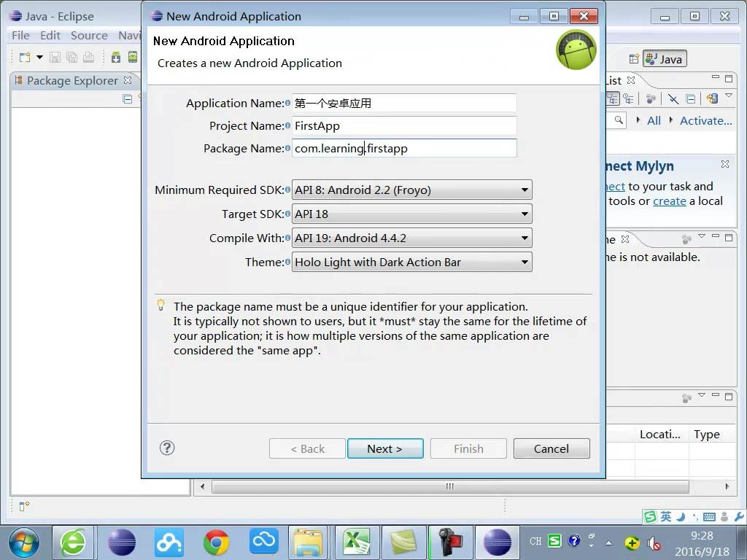Image resolution: width=747 pixels, height=560 pixels.
Task: Click the Cancel button
Action: pos(551,448)
